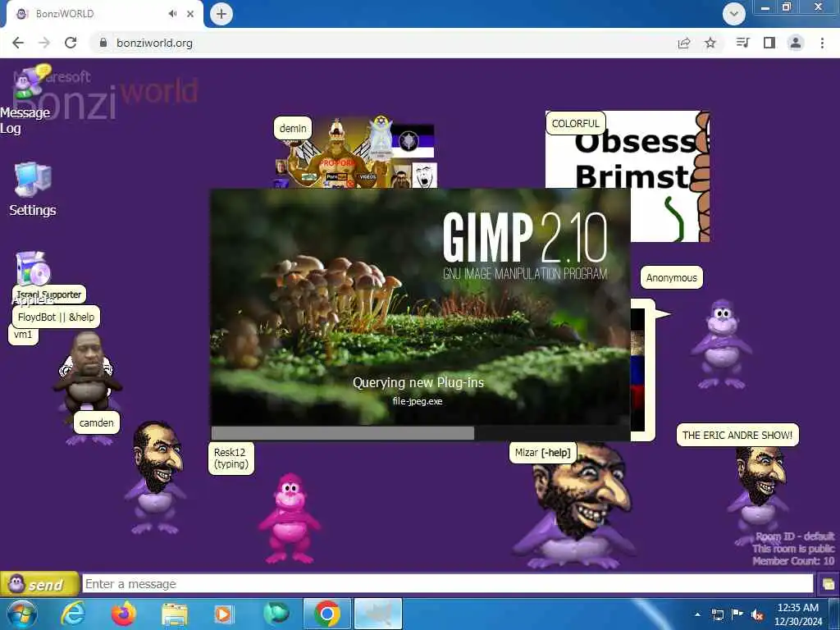The width and height of the screenshot is (840, 630).
Task: Click the pink Bonzi character
Action: pos(290,517)
